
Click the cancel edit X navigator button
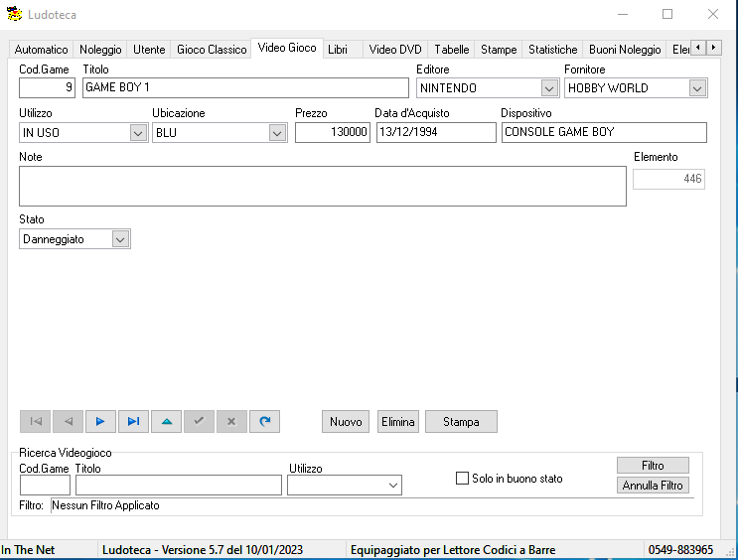[x=231, y=421]
